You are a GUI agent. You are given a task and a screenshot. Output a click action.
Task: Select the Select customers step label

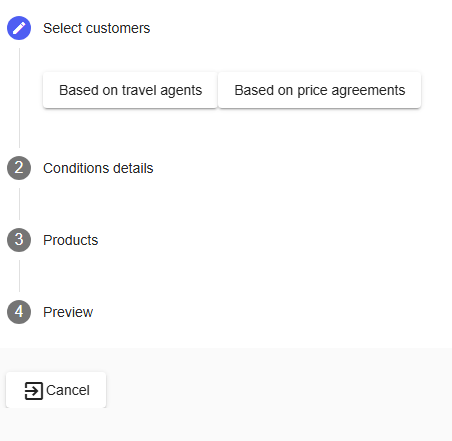97,28
